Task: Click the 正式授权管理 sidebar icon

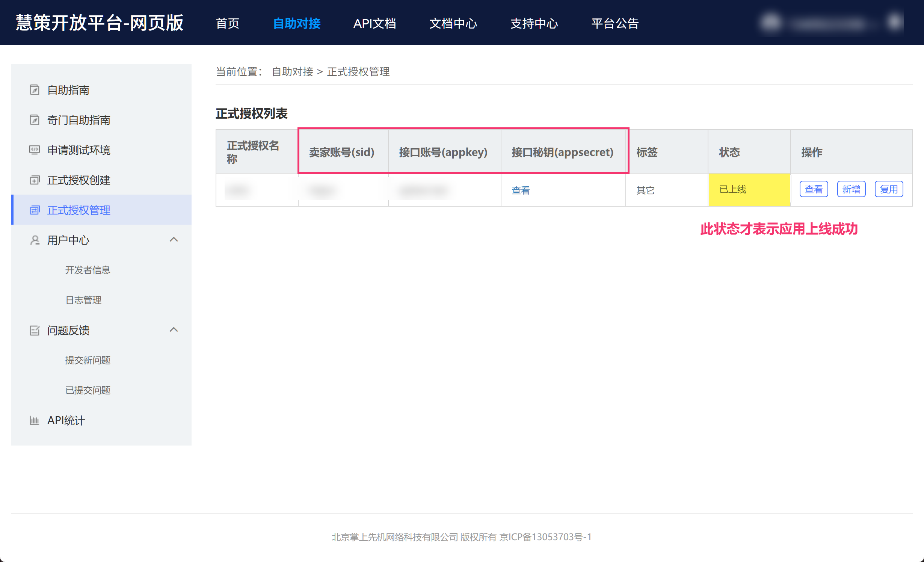Action: [x=35, y=210]
